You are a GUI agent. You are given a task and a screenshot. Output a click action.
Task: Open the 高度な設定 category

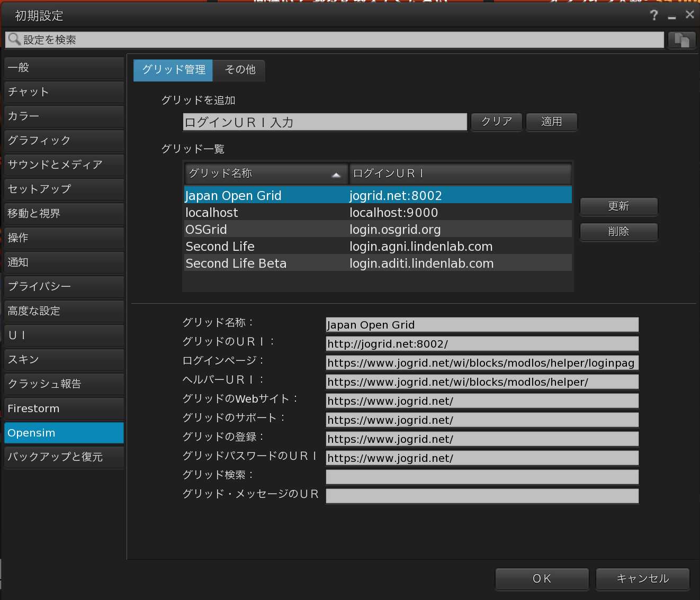(64, 311)
